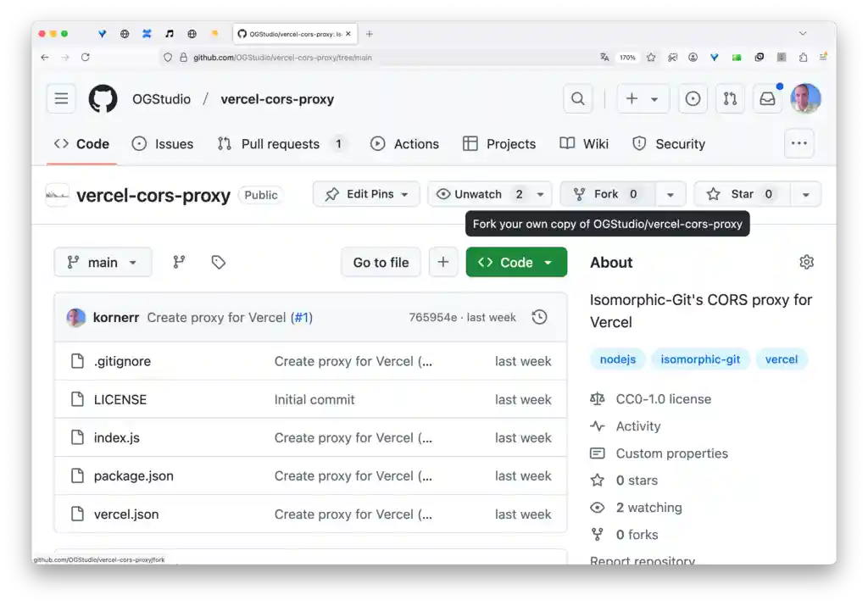This screenshot has width=868, height=606.
Task: Open the package.json file
Action: 133,476
